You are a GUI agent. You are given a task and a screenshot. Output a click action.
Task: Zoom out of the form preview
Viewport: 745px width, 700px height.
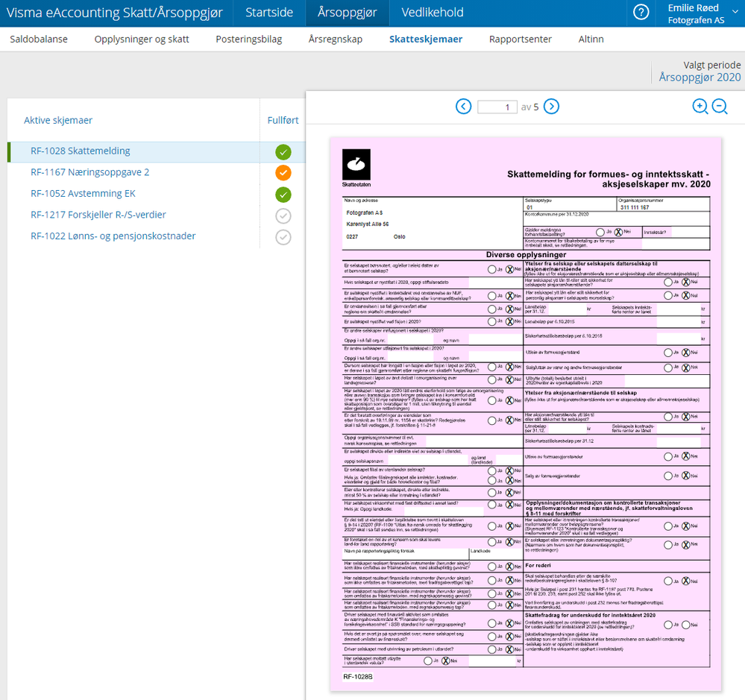pos(720,107)
